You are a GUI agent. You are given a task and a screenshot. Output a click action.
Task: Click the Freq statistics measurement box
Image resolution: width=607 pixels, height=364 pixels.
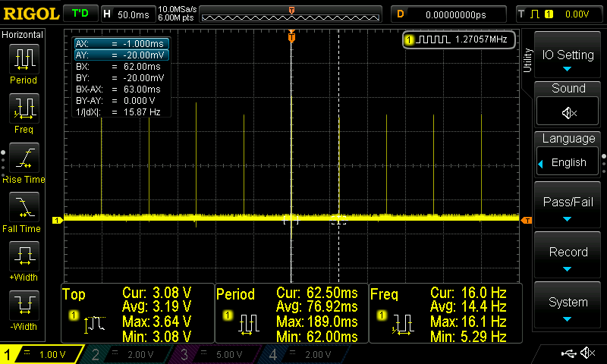tap(445, 313)
